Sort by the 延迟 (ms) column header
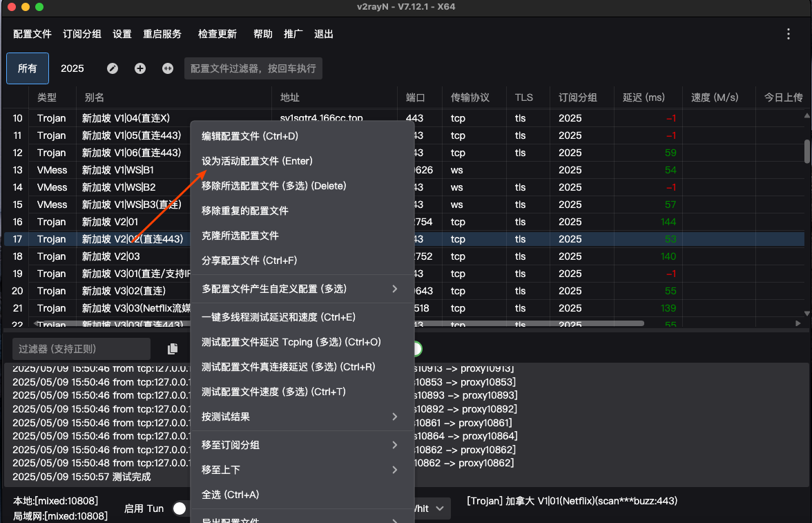 point(644,97)
